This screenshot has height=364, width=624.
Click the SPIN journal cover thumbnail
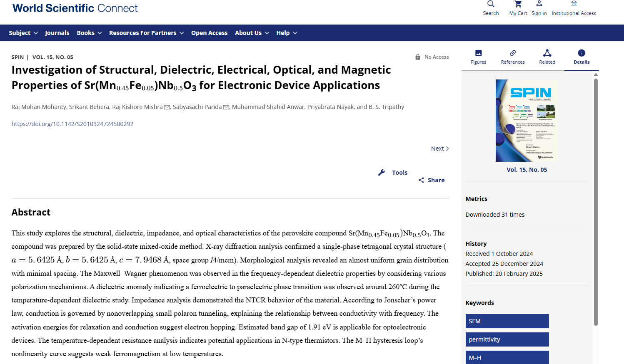pos(527,121)
